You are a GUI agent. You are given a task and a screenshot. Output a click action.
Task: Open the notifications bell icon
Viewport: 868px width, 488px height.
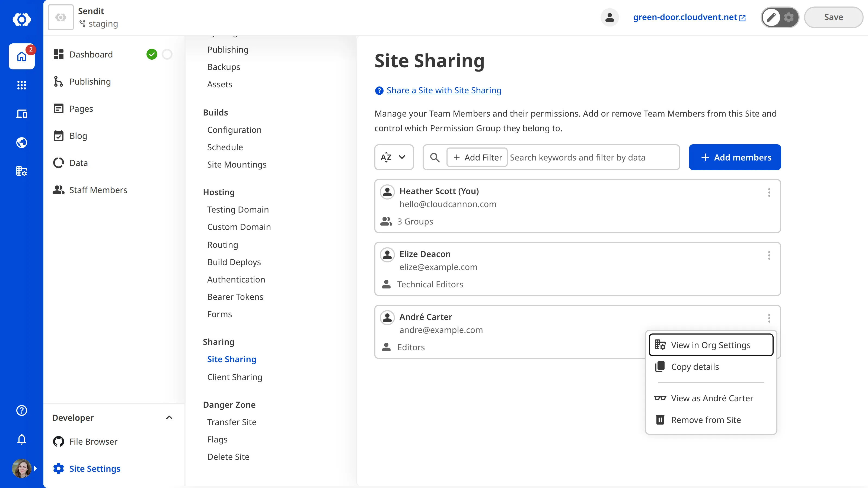22,439
